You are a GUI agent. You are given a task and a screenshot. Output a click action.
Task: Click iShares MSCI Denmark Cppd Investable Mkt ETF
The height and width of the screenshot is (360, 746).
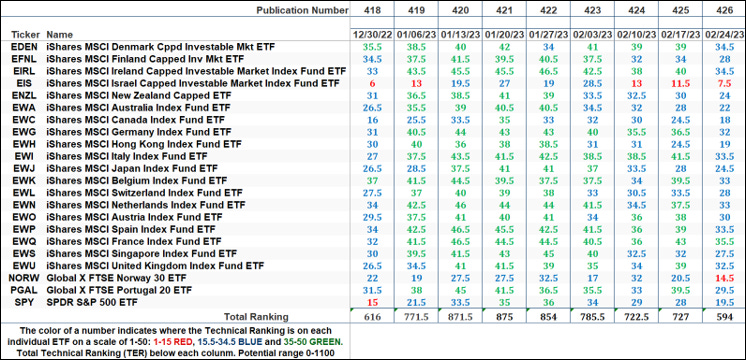tap(161, 47)
